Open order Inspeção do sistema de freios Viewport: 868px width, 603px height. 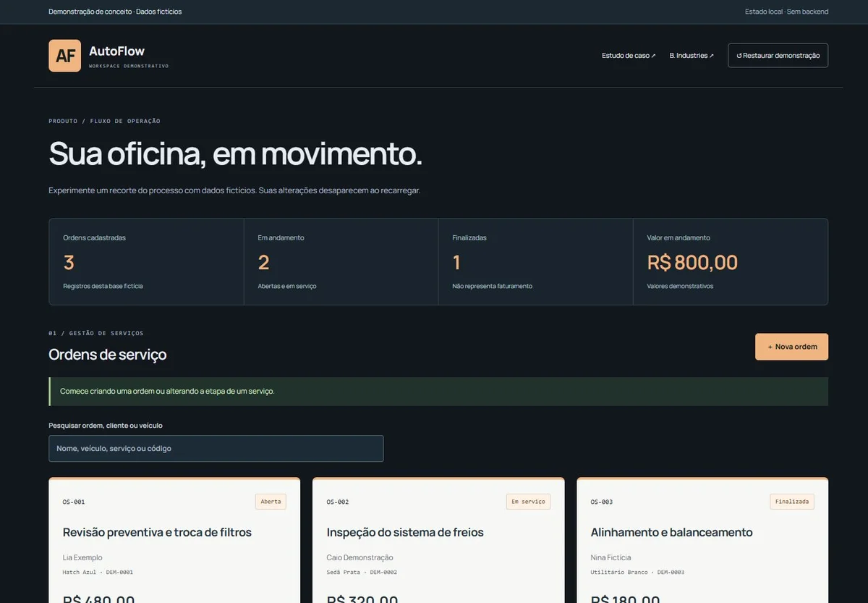(405, 533)
